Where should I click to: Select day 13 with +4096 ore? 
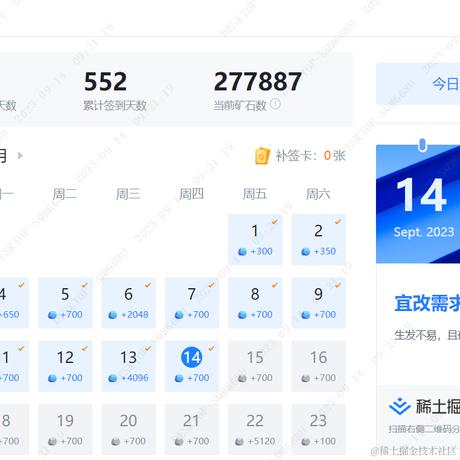point(129,366)
